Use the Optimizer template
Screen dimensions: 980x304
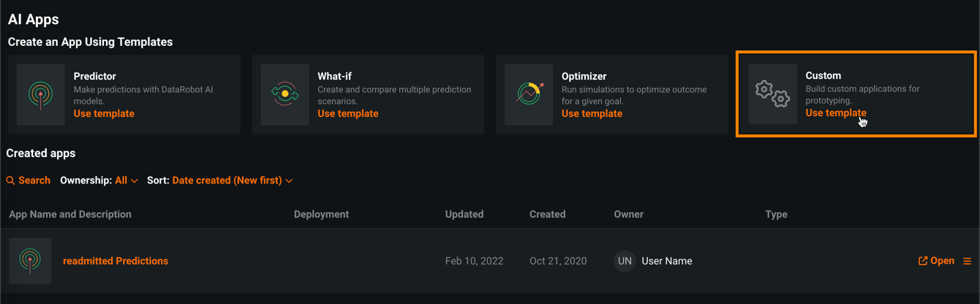pyautogui.click(x=592, y=114)
